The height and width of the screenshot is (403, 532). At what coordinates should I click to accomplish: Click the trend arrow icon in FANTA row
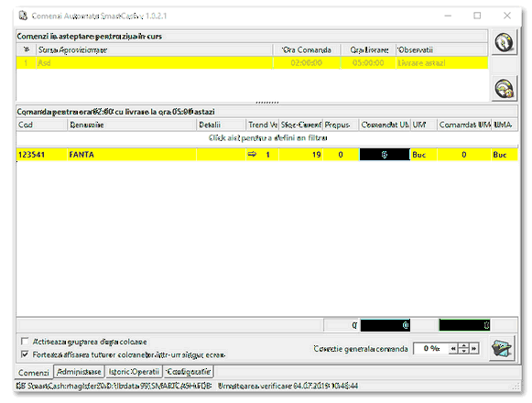252,155
